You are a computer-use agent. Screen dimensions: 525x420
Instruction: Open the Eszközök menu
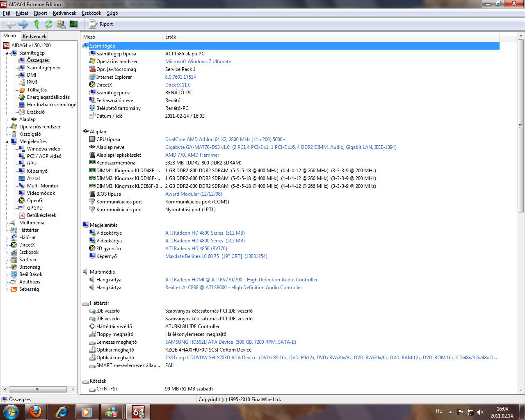(x=91, y=13)
